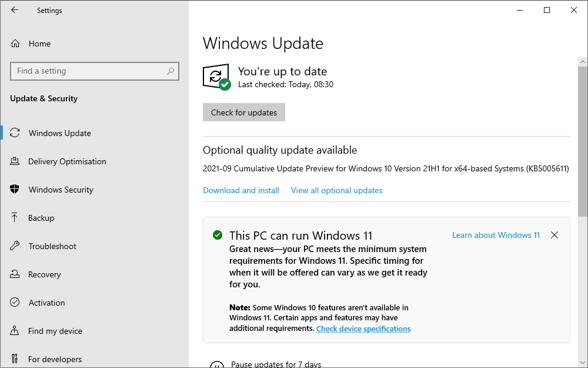588x368 pixels.
Task: Dismiss the Windows 11 notification banner
Action: [554, 235]
